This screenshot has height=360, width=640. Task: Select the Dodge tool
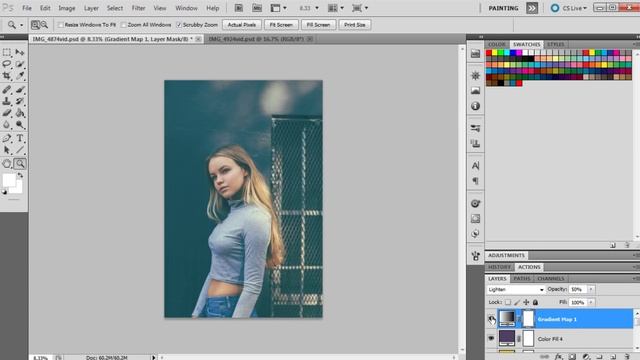pyautogui.click(x=20, y=125)
